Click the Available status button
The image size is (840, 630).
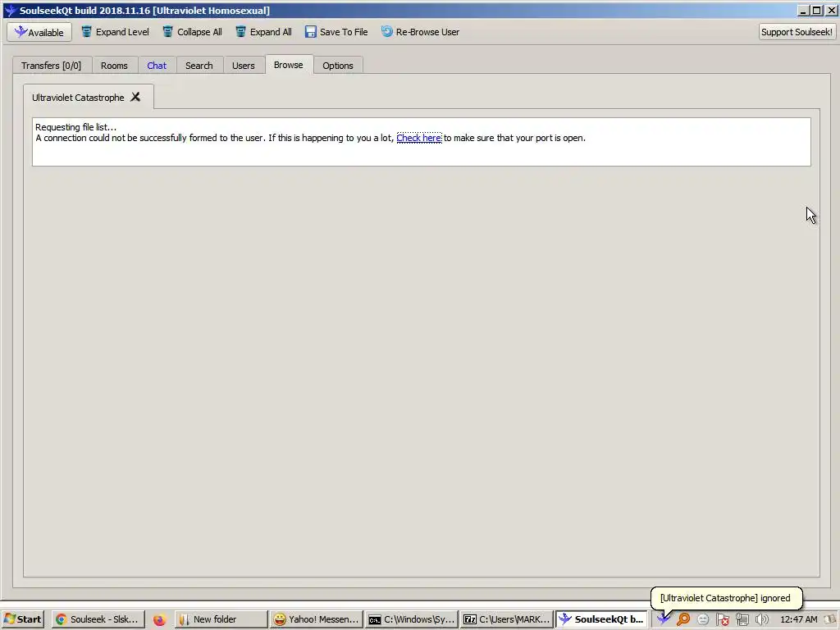(39, 32)
